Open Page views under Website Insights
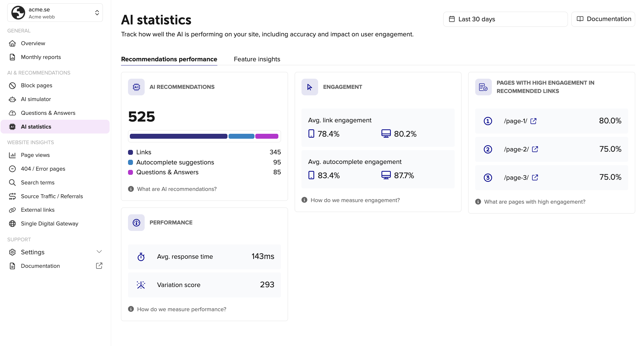This screenshot has width=644, height=346. pyautogui.click(x=35, y=155)
